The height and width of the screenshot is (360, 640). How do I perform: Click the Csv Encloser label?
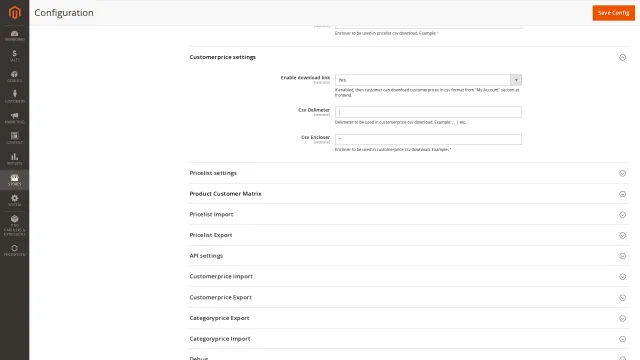pos(316,137)
